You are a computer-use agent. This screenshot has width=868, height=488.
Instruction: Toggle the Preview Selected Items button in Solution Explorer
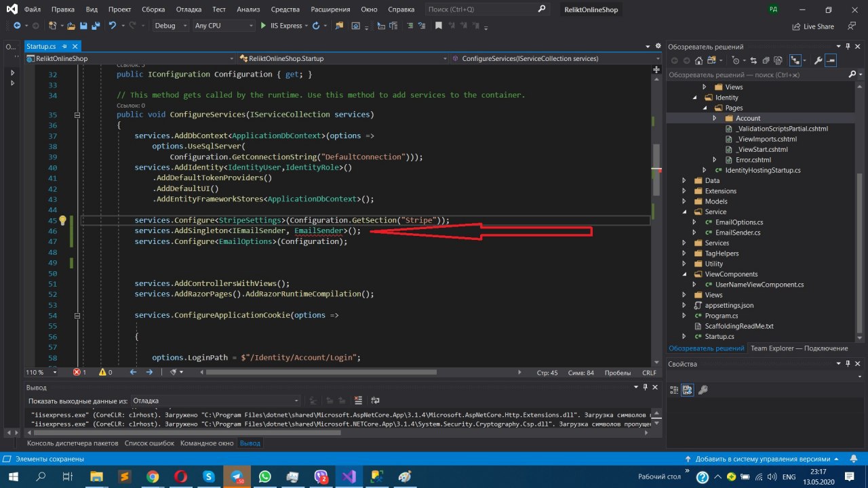(831, 61)
